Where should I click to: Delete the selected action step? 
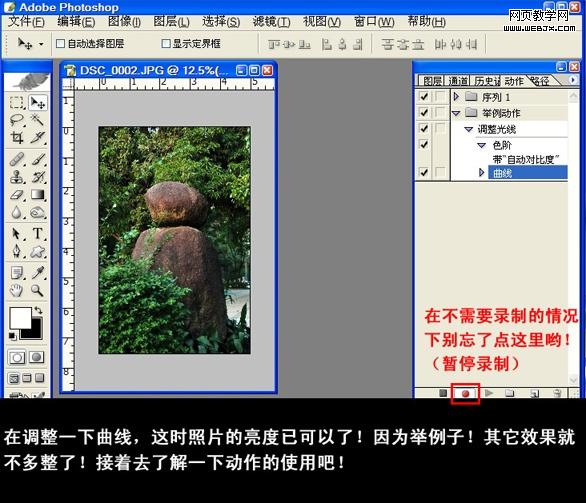point(557,393)
